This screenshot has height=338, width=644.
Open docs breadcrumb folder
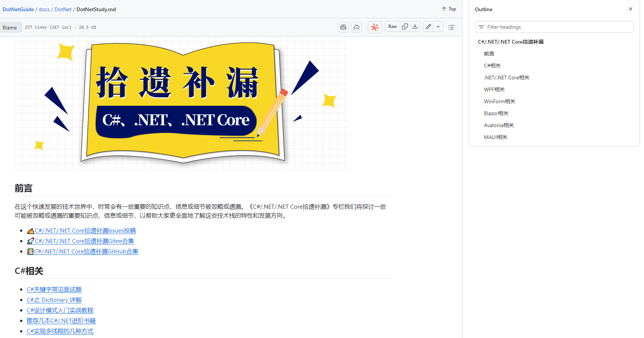(44, 9)
